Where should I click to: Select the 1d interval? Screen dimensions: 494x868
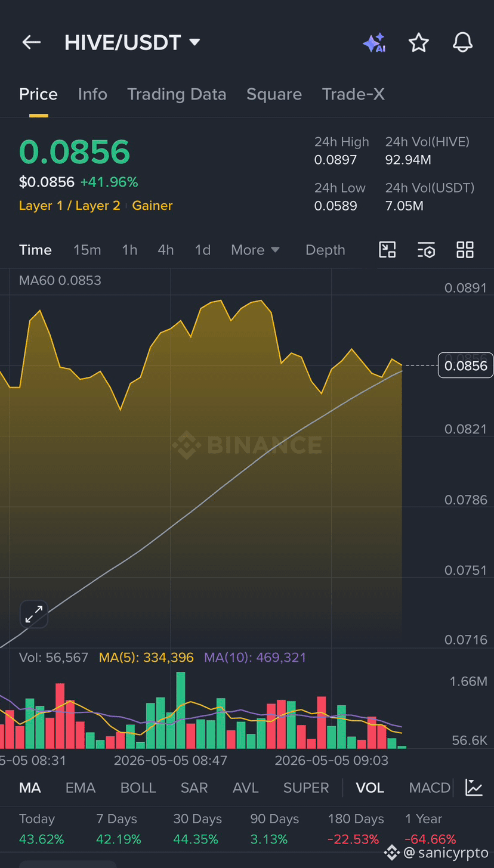tap(203, 250)
